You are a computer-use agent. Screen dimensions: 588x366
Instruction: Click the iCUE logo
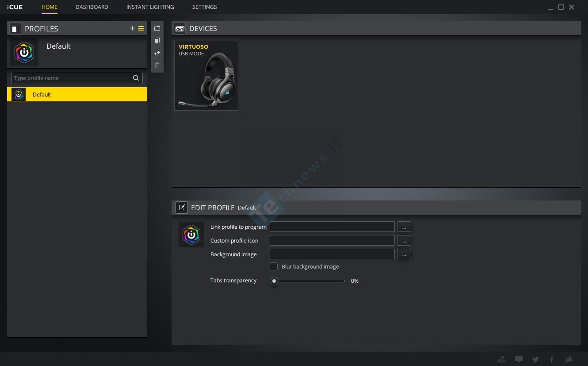[15, 7]
